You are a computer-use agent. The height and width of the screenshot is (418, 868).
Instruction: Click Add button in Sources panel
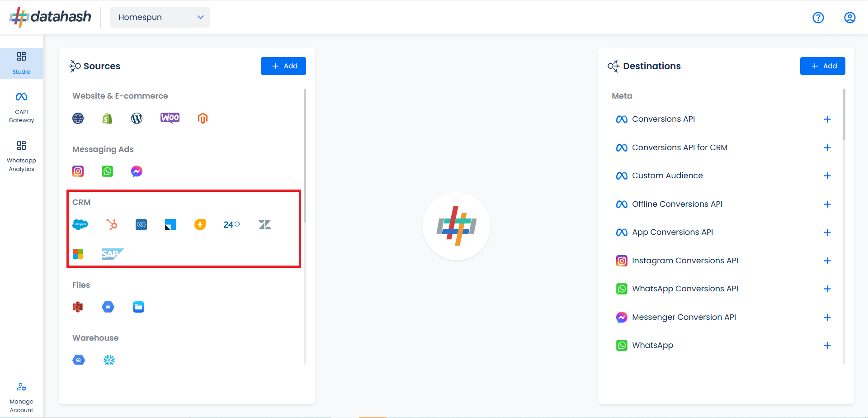283,66
